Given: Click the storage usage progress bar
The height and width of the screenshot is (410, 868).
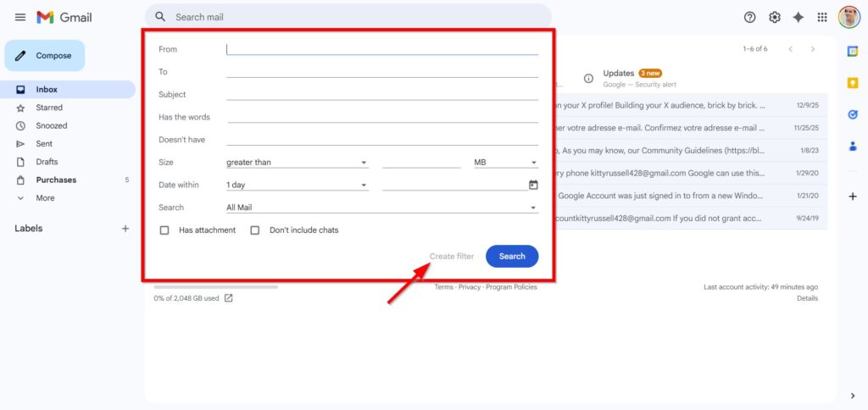Looking at the screenshot, I should (x=216, y=287).
